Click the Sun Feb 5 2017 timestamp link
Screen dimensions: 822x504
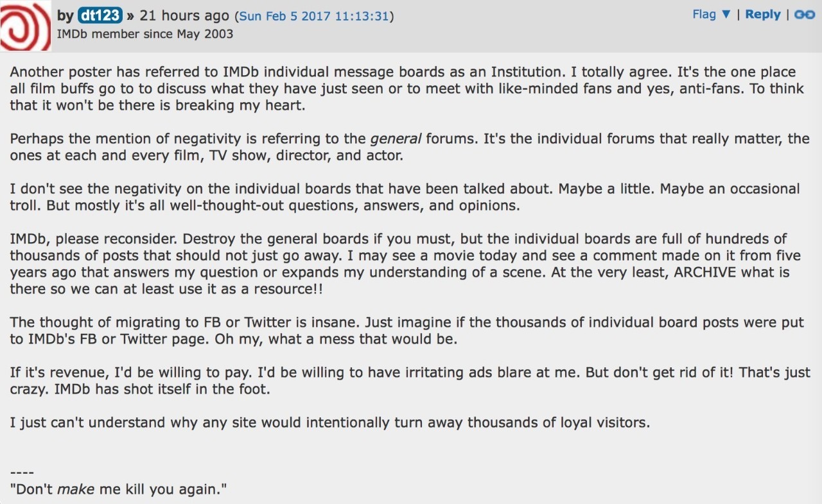(x=314, y=16)
